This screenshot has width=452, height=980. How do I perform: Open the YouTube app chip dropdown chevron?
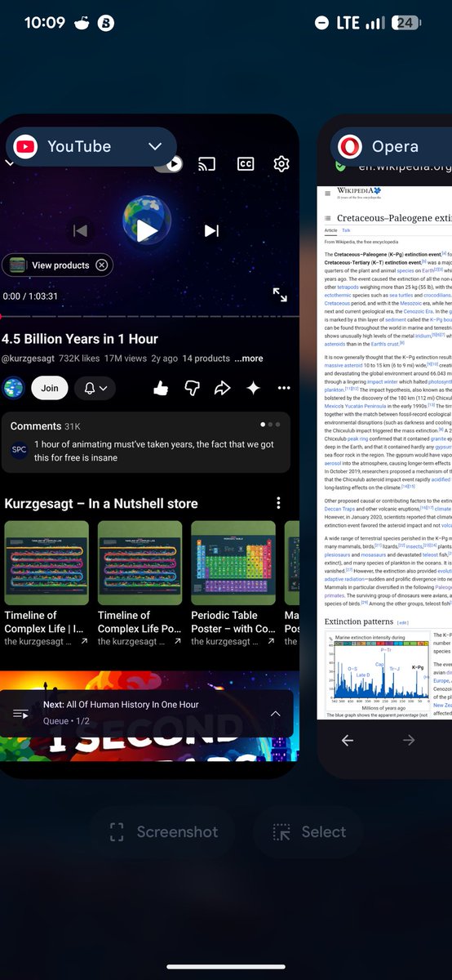155,147
